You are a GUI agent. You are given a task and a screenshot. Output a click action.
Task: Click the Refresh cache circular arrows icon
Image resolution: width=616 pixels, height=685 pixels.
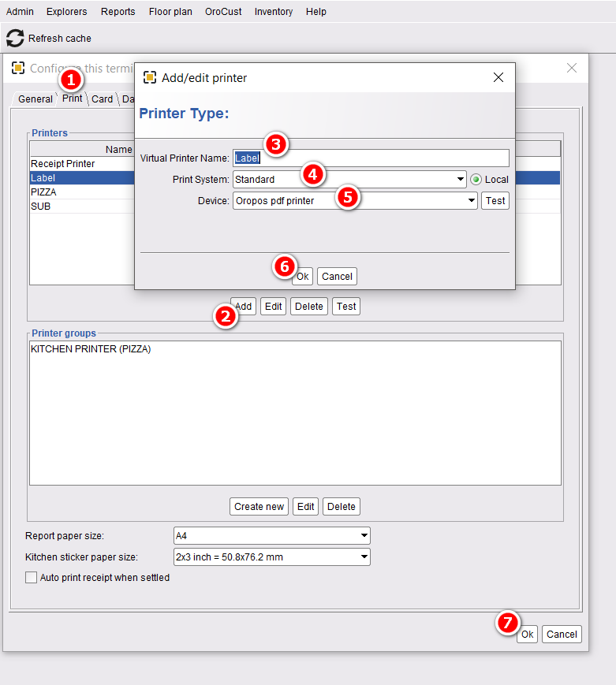point(15,38)
